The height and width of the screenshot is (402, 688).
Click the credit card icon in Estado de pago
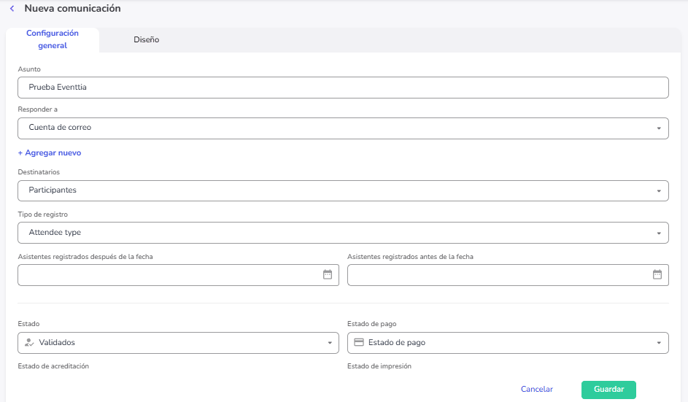coord(359,343)
